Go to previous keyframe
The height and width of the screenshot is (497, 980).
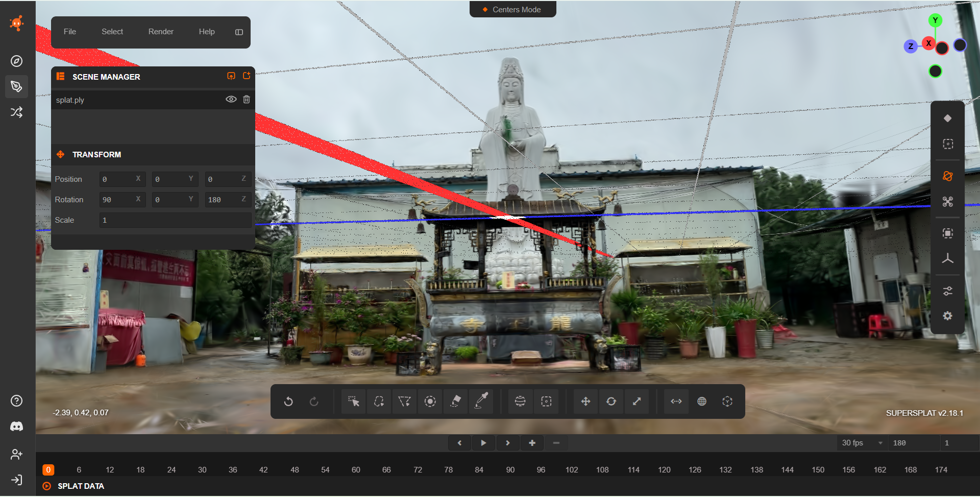pos(459,443)
